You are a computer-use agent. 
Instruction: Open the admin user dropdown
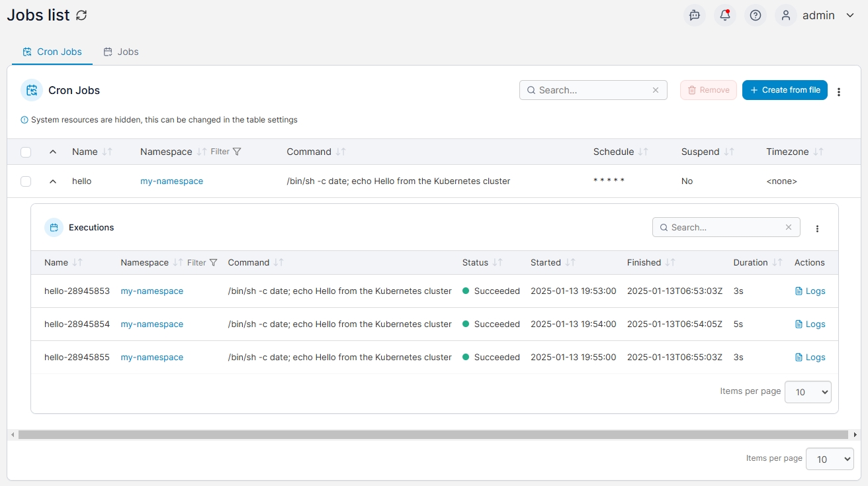[818, 15]
